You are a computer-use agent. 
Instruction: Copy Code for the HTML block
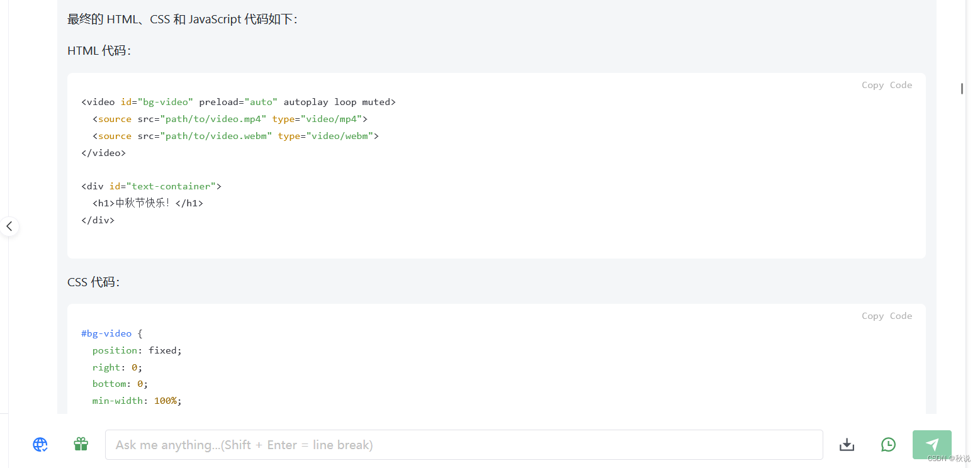pyautogui.click(x=887, y=85)
